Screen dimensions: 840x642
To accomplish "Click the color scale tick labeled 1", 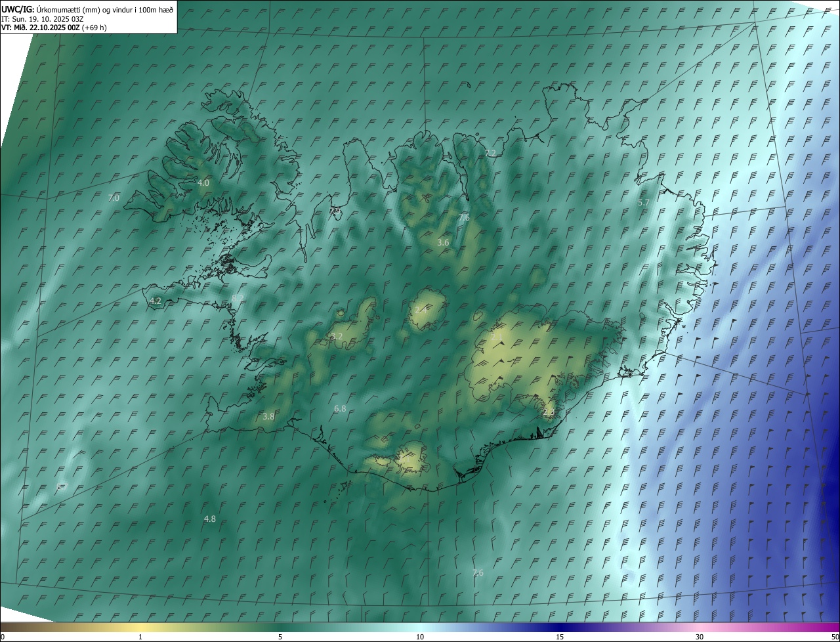I will [141, 637].
